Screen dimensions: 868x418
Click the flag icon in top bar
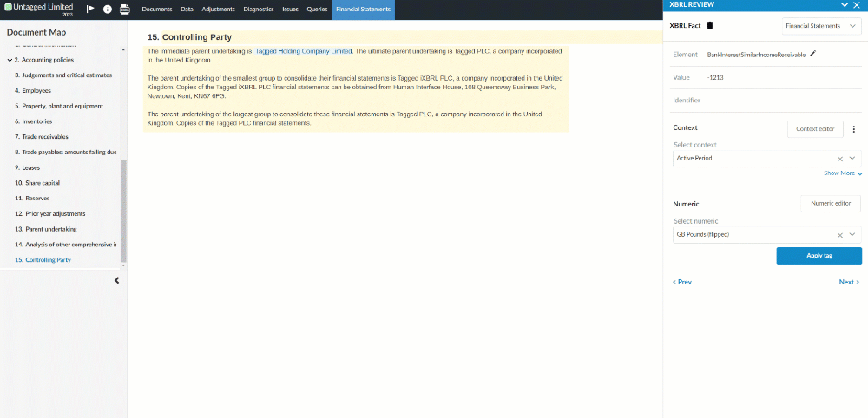pos(90,9)
